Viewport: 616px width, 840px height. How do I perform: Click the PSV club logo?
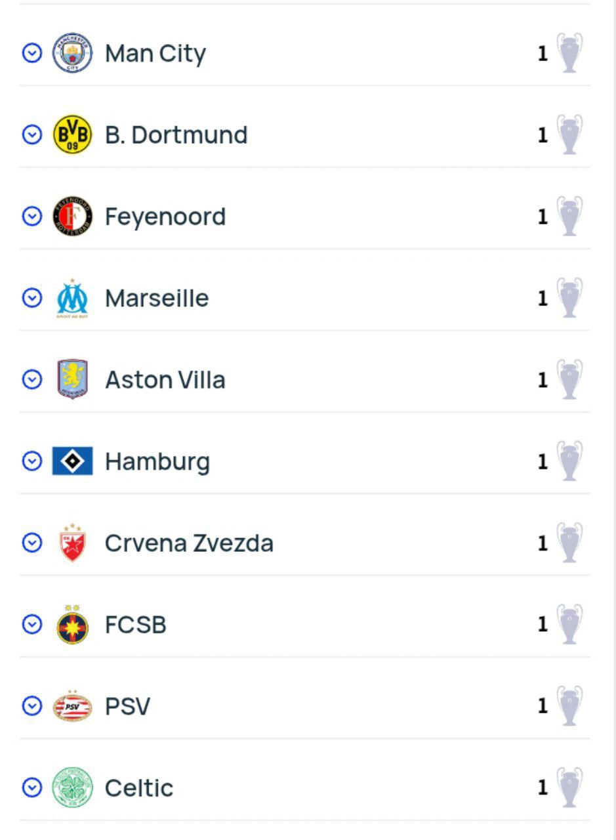click(x=72, y=706)
